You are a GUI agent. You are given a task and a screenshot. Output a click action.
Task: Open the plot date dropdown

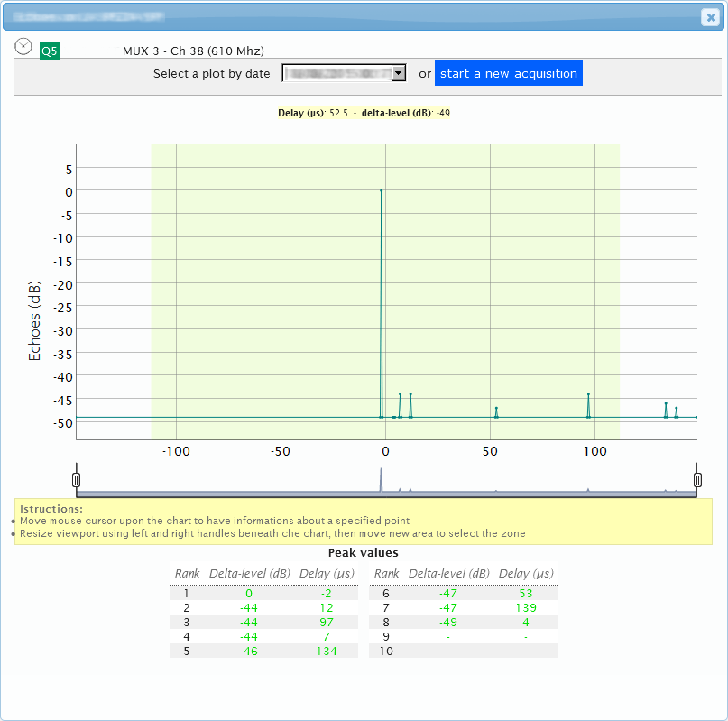pyautogui.click(x=344, y=73)
